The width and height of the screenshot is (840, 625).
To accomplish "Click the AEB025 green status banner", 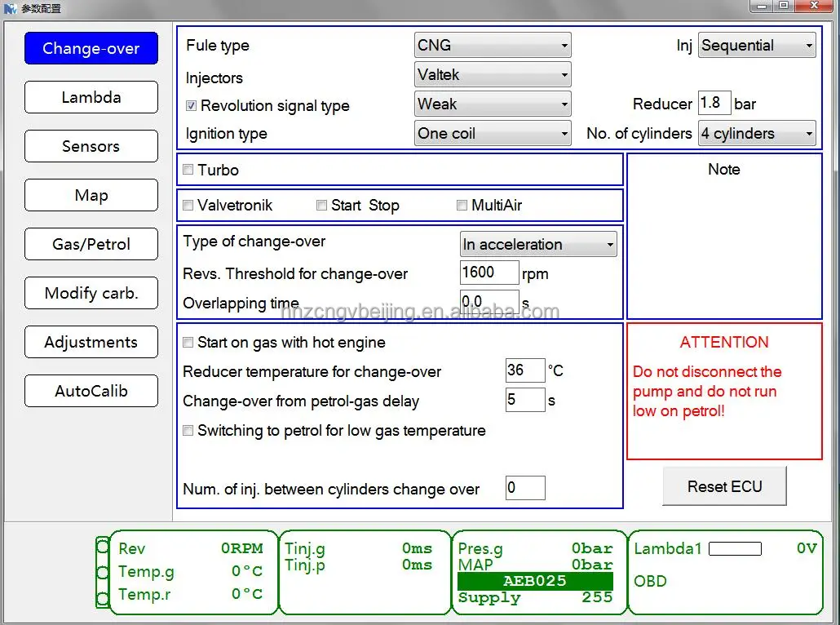I will 535,580.
